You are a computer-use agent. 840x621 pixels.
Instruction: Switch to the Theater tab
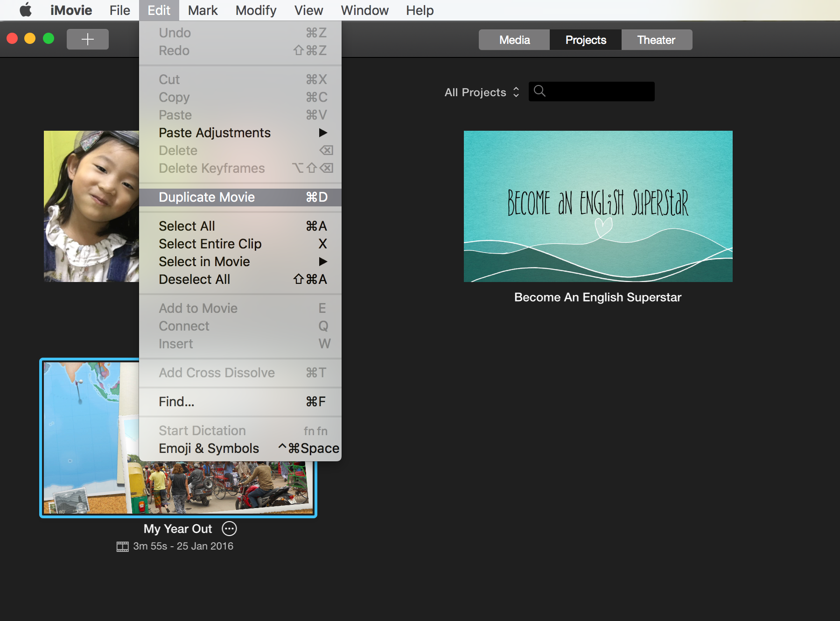pyautogui.click(x=656, y=40)
